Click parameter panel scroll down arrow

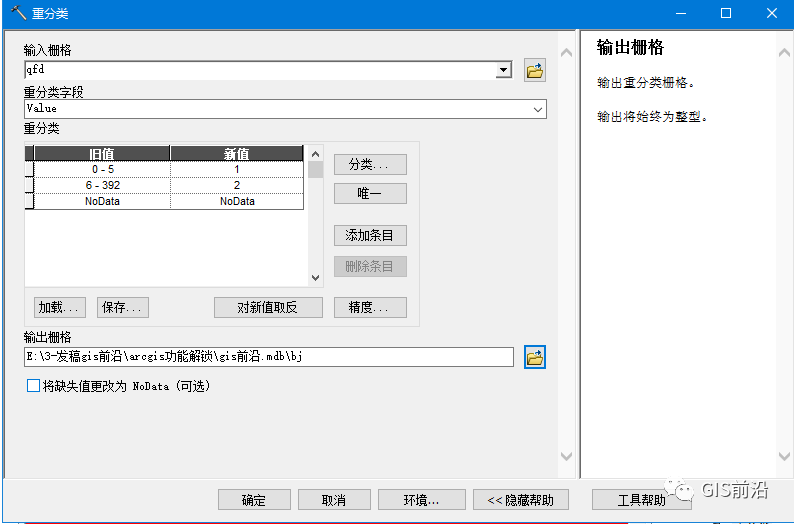click(x=566, y=456)
